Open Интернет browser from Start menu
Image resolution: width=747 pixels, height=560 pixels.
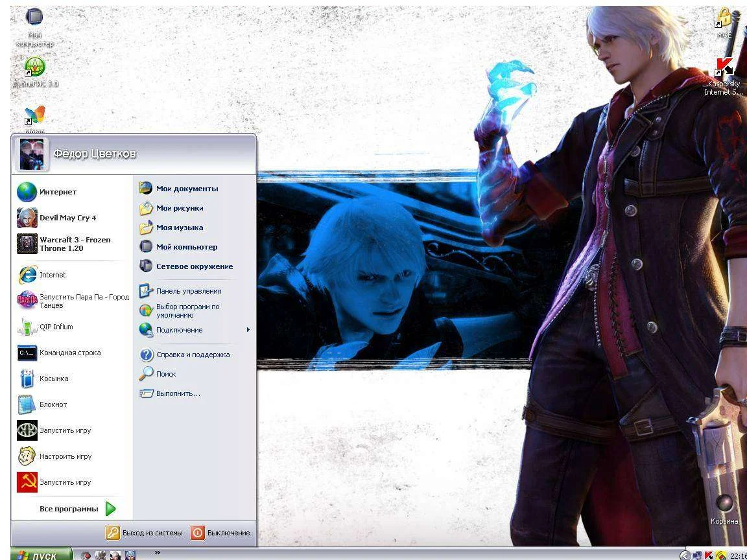(73, 192)
